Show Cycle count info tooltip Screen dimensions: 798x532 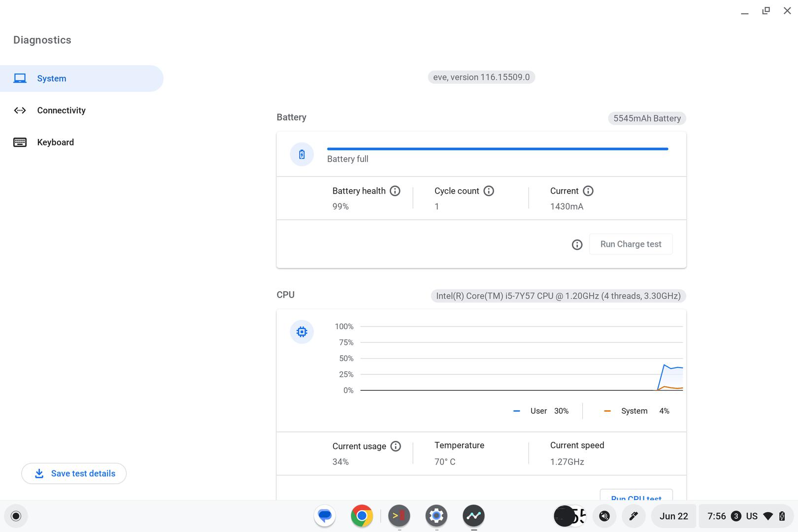tap(489, 191)
